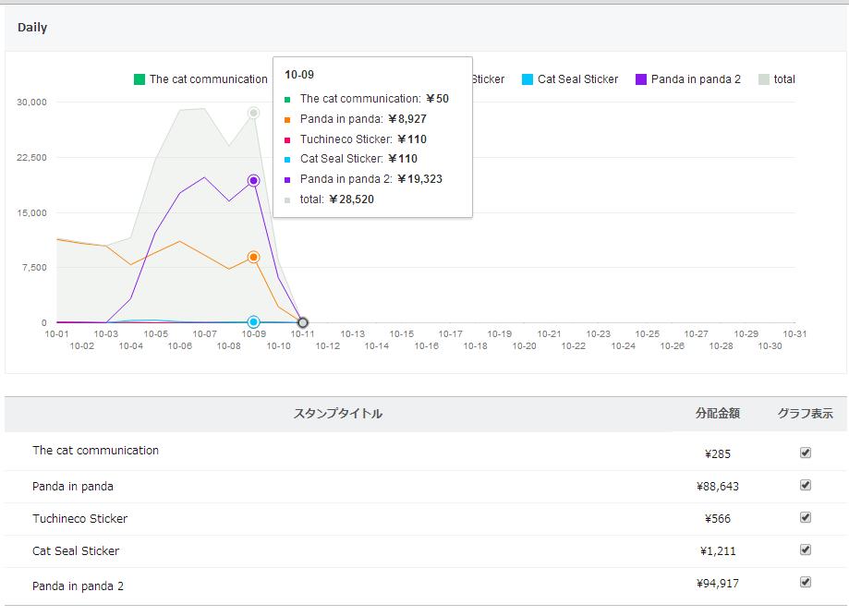Click the 分配金額 column header
The width and height of the screenshot is (849, 616).
coord(717,414)
